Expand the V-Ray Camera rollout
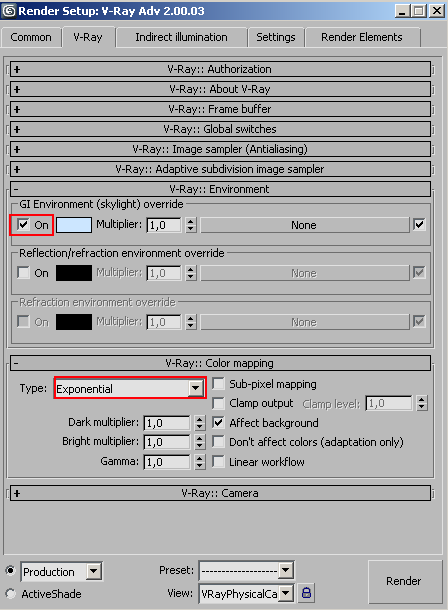The height and width of the screenshot is (610, 448). (x=220, y=493)
